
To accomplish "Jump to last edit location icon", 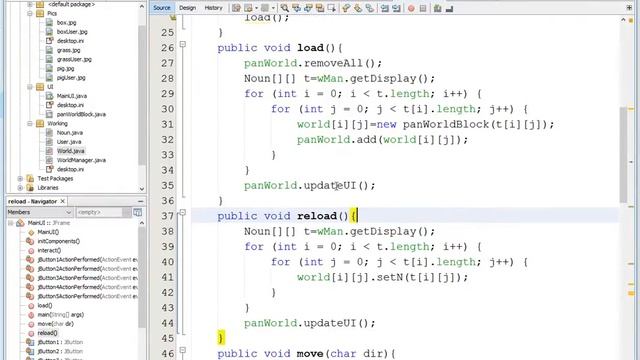I will click(x=236, y=8).
